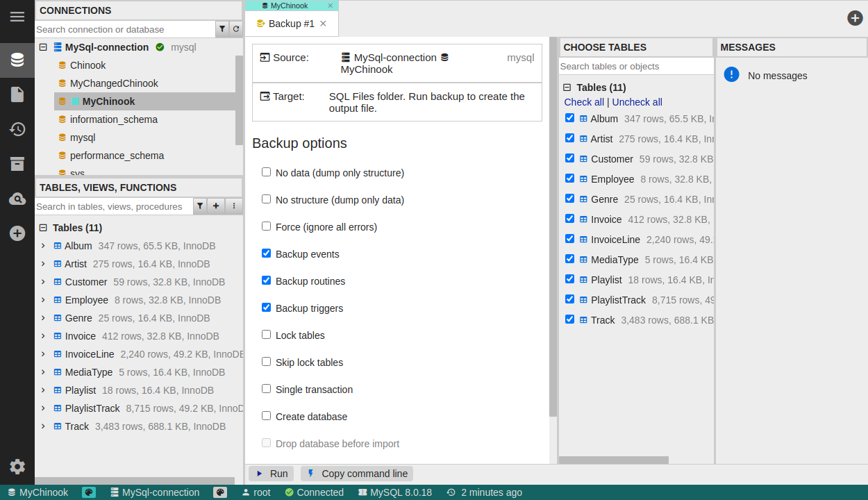Viewport: 868px width, 500px height.
Task: Open the SQL files sidebar icon
Action: coord(17,94)
